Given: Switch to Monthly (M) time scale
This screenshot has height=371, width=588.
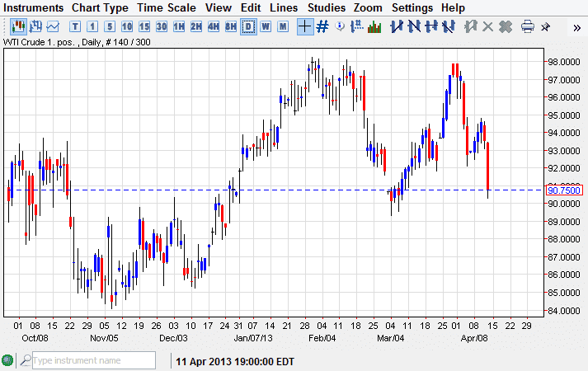Looking at the screenshot, I should pos(283,26).
